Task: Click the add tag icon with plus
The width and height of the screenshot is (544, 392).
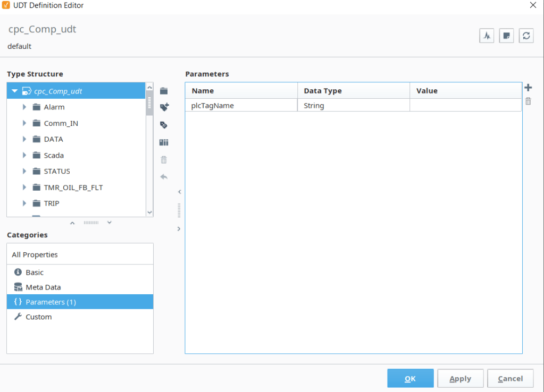Action: (164, 107)
